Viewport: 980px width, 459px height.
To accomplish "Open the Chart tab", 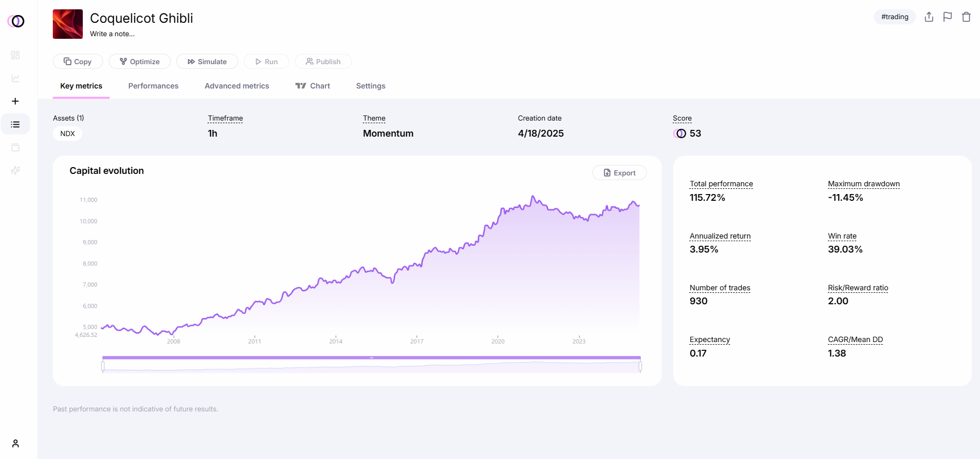I will 313,86.
